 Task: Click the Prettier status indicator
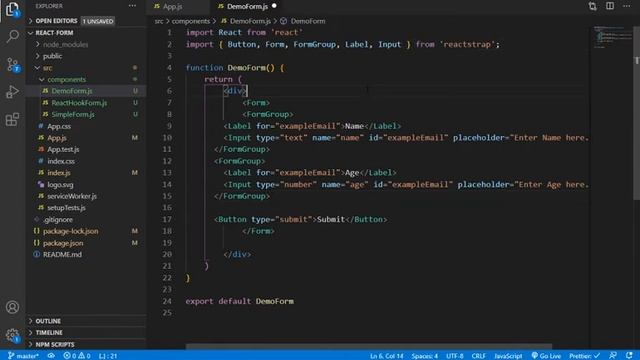point(584,356)
